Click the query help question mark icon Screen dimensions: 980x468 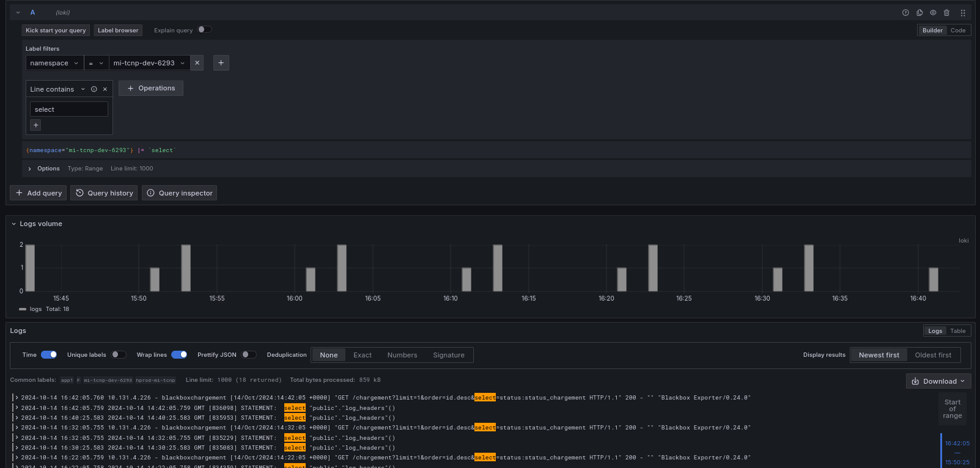(x=905, y=13)
